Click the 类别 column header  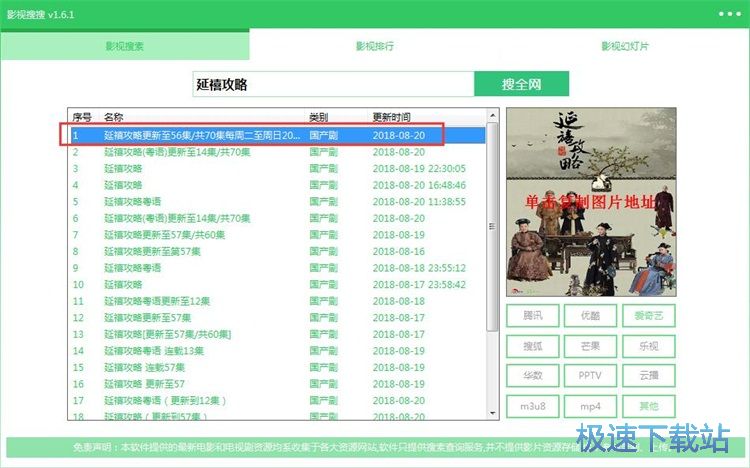(319, 117)
